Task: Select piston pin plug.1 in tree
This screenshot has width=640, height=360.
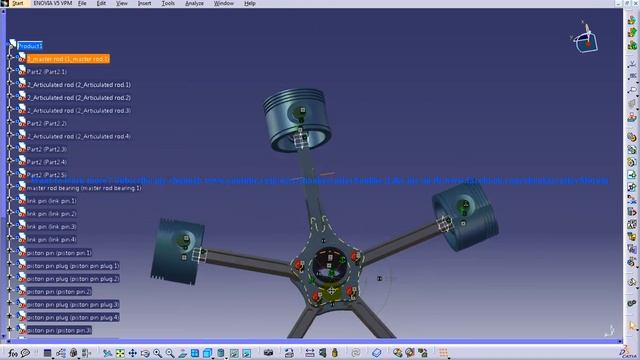Action: (73, 266)
